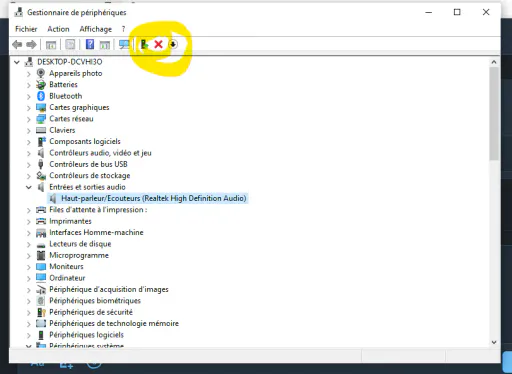512x374 pixels.
Task: Select the Cartes réseau label
Action: (71, 119)
